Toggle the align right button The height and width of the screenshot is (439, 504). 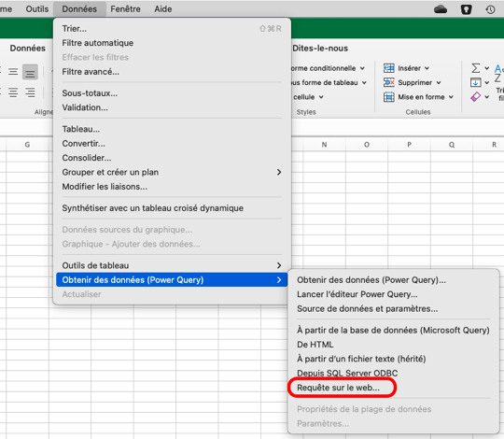pos(30,93)
